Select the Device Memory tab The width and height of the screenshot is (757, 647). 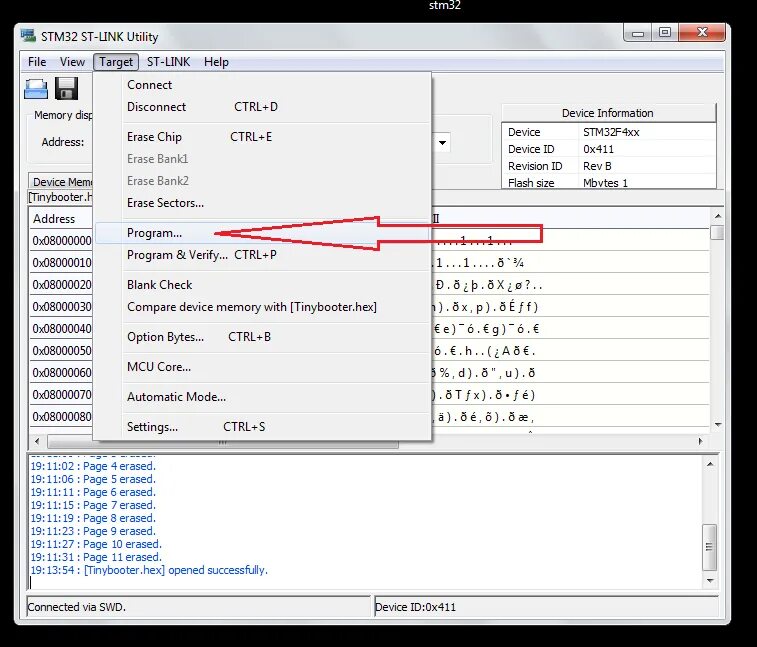tap(62, 182)
